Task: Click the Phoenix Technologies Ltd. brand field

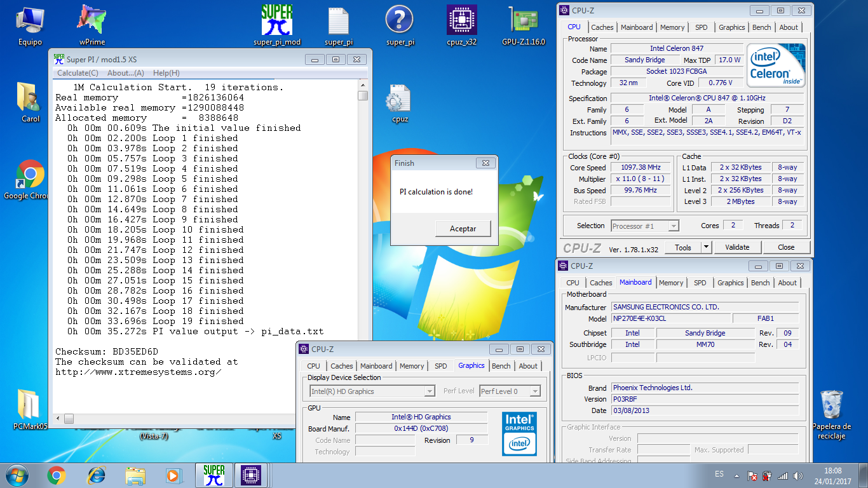Action: [x=705, y=388]
